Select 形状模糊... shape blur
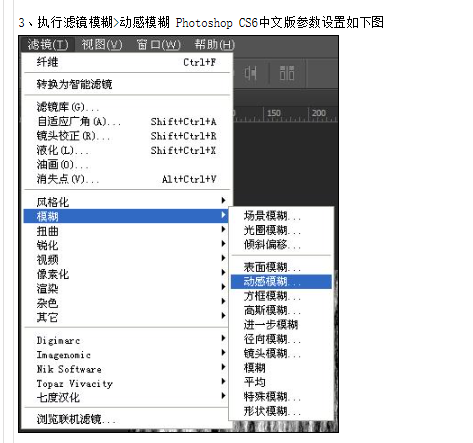473x443 pixels. click(x=281, y=411)
